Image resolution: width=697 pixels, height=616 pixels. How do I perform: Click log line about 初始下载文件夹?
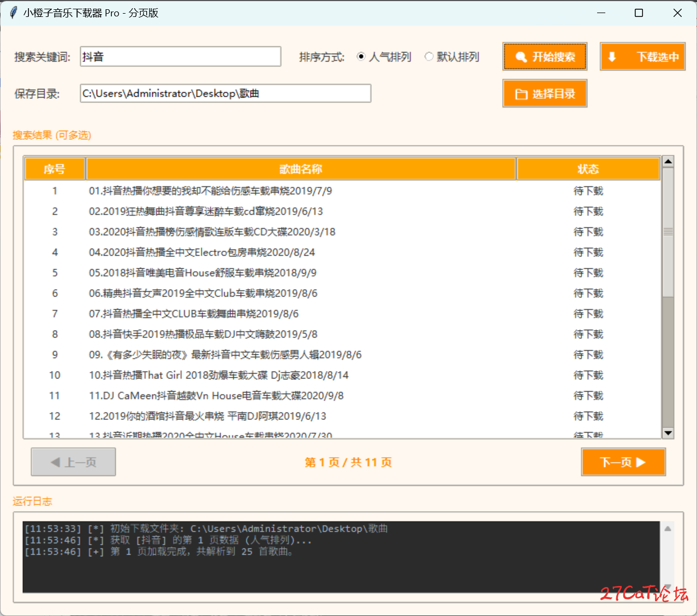point(206,529)
